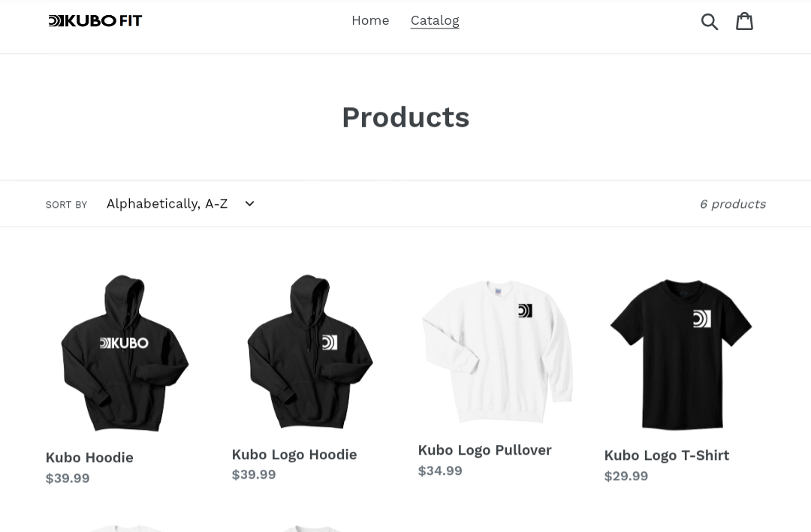This screenshot has width=811, height=532.
Task: Click the Kubo Logo Hoodie title link
Action: tap(294, 455)
